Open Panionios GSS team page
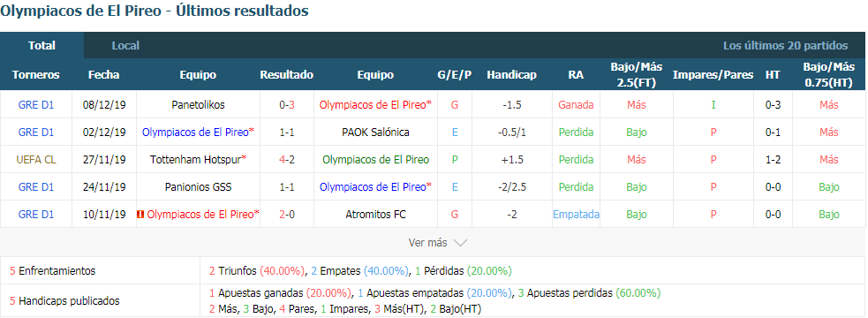 198,187
